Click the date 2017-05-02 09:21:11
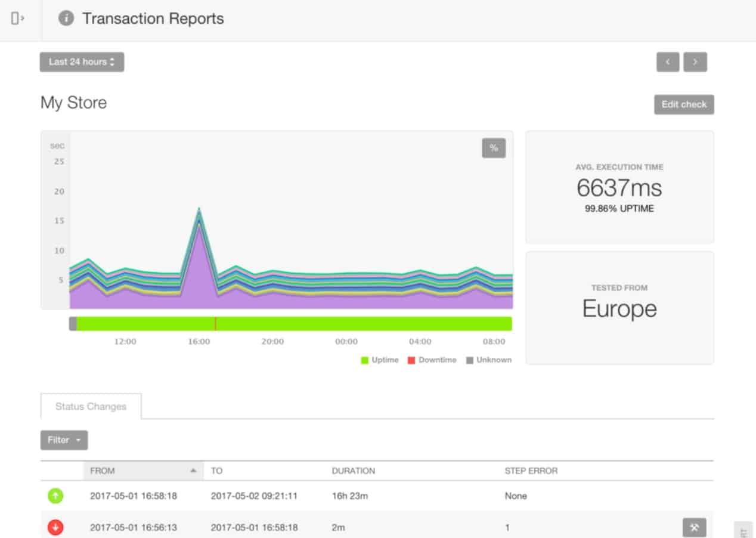Image resolution: width=756 pixels, height=538 pixels. click(x=255, y=496)
